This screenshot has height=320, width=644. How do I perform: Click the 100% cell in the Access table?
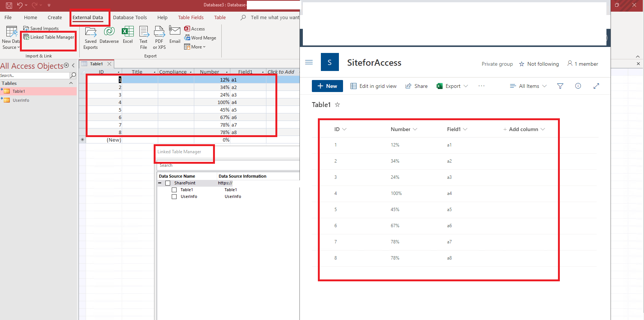212,102
